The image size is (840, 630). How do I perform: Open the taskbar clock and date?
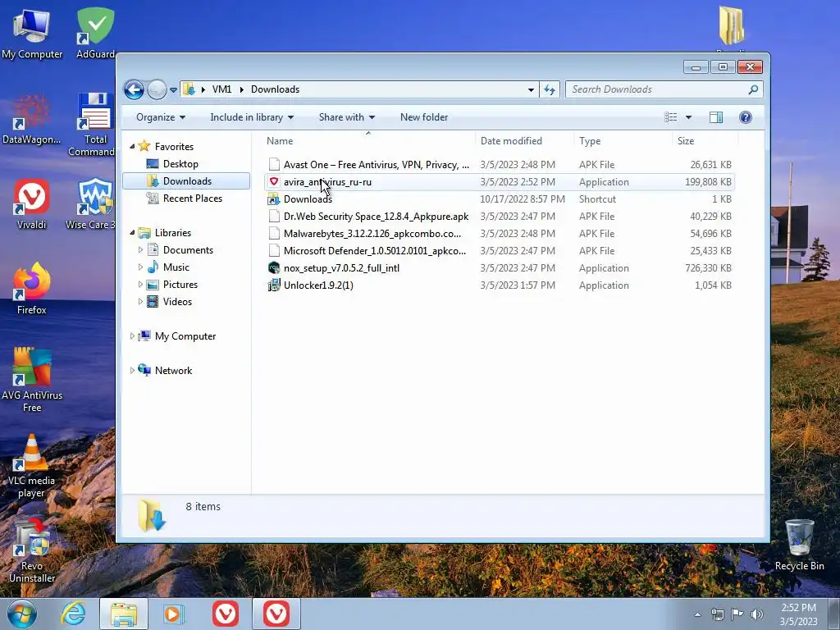tap(798, 614)
